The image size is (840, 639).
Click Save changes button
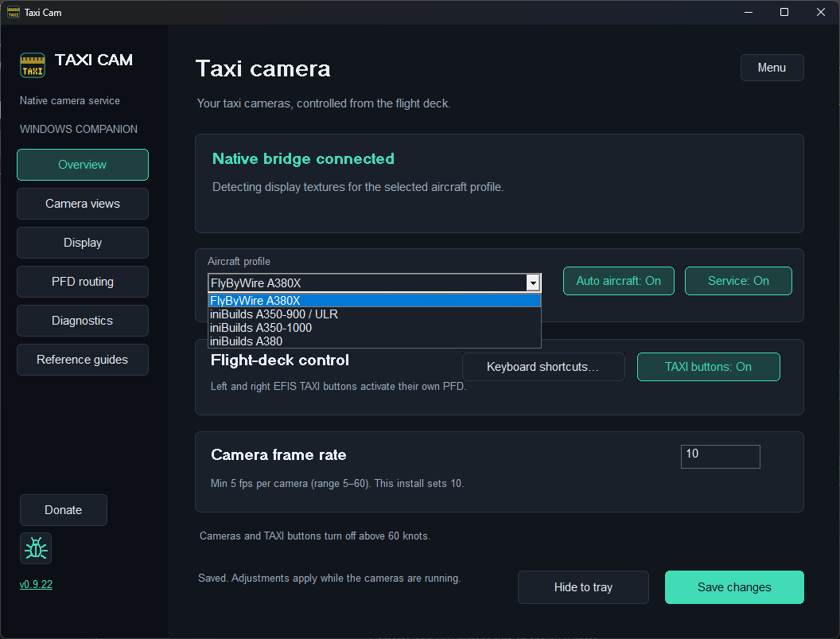(734, 587)
